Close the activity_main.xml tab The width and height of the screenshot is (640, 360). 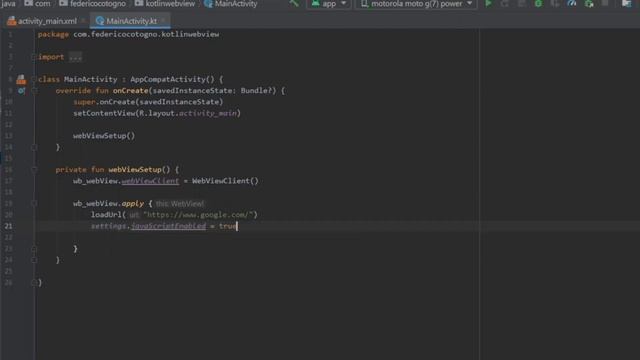click(83, 20)
